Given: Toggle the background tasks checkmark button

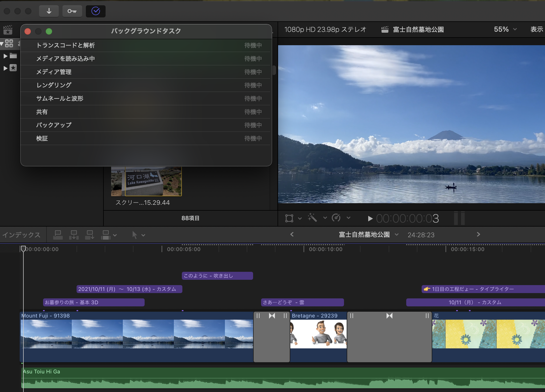Looking at the screenshot, I should 95,11.
